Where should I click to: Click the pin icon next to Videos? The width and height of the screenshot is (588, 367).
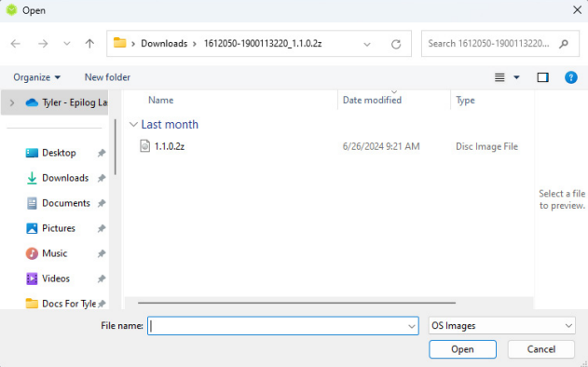click(x=102, y=279)
